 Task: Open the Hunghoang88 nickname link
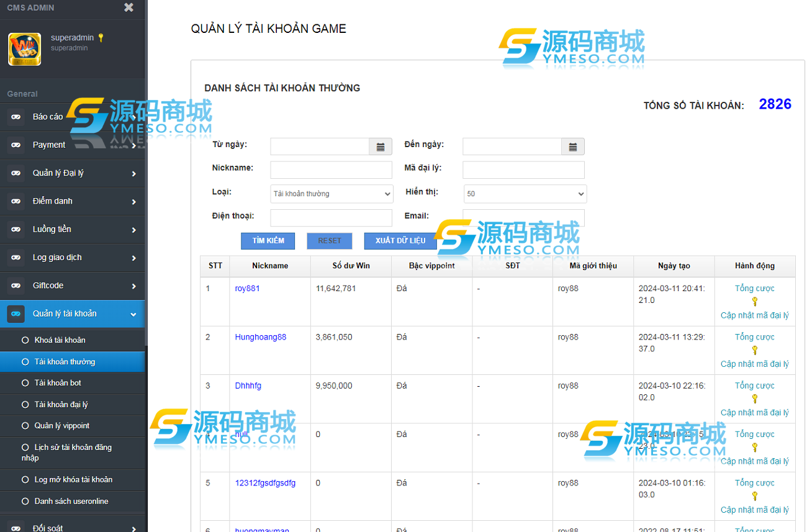pyautogui.click(x=261, y=337)
